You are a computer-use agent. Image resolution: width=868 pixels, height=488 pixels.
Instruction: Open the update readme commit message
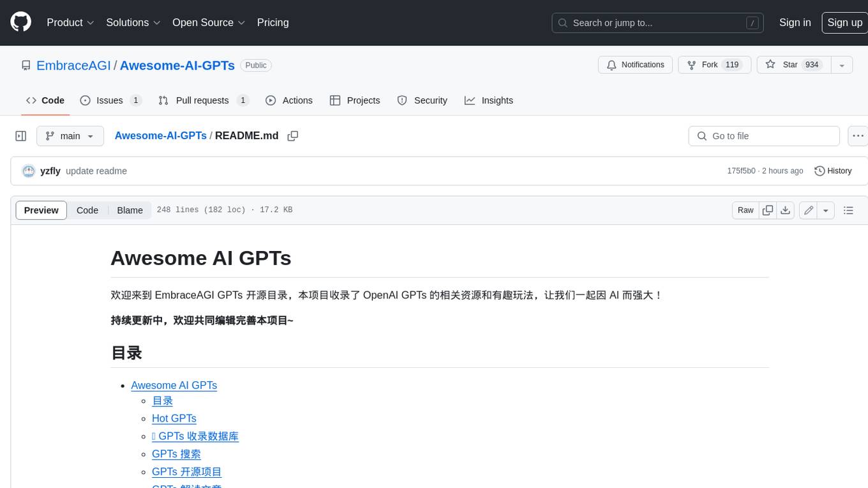[x=96, y=171]
